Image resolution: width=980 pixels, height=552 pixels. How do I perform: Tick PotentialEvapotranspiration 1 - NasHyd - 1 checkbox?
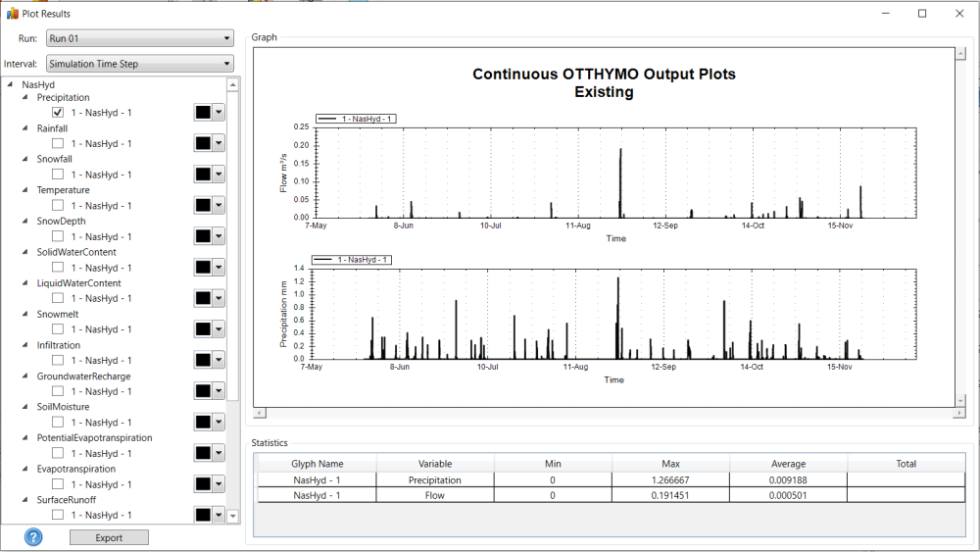click(58, 453)
